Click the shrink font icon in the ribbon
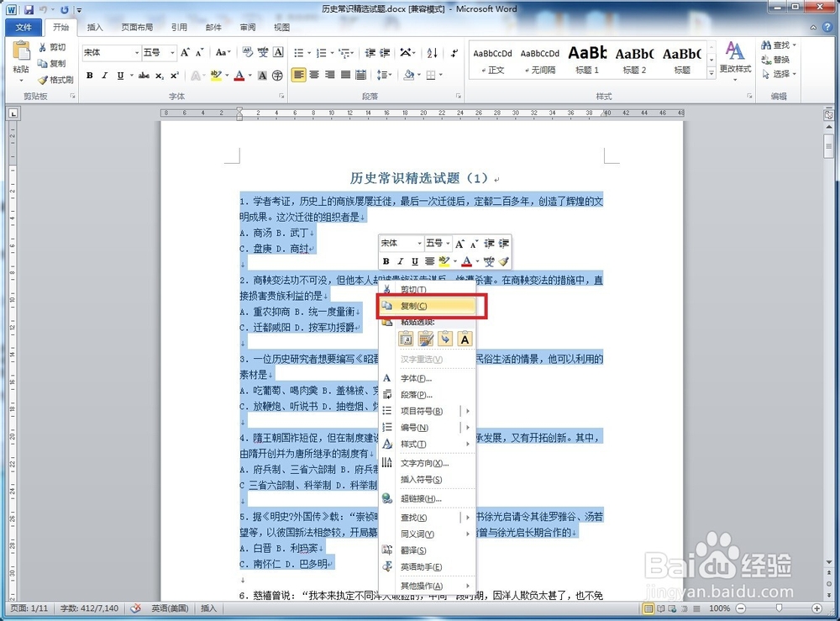Image resolution: width=840 pixels, height=621 pixels. pos(200,52)
